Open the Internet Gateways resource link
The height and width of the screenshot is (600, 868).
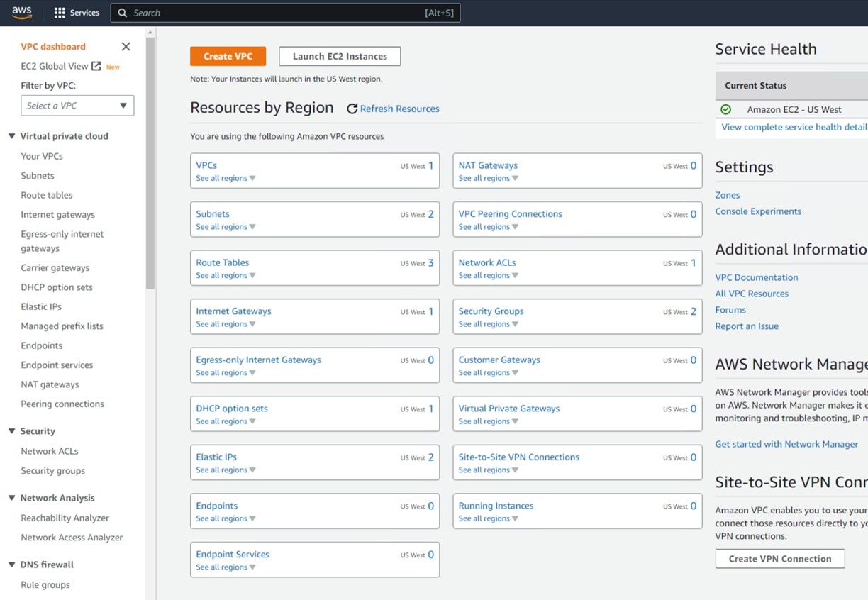tap(233, 311)
